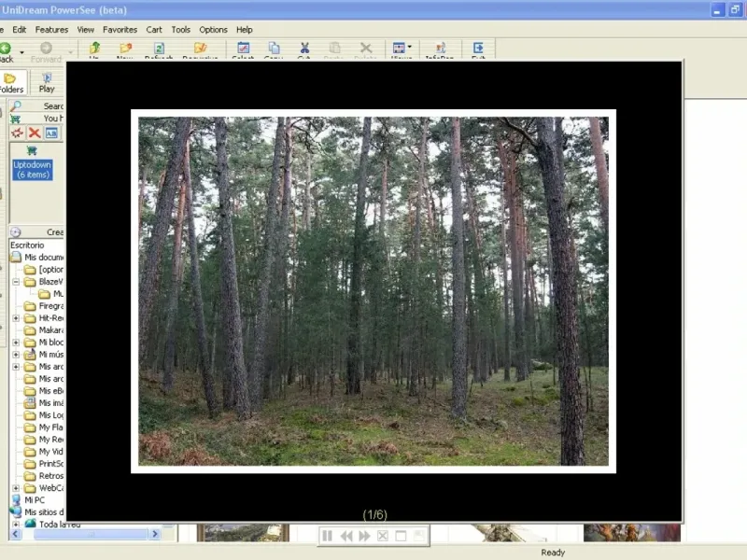
Task: Click the Copy toolbar icon
Action: coord(274,48)
